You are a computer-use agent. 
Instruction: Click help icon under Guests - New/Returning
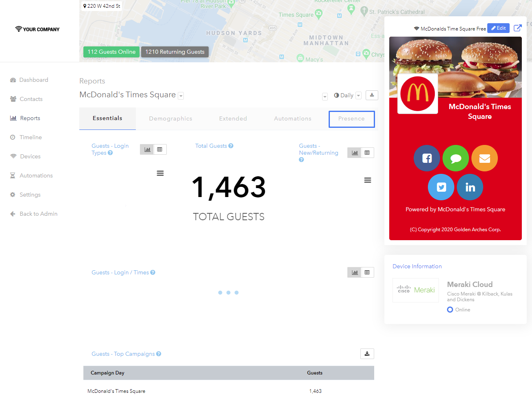(x=301, y=160)
